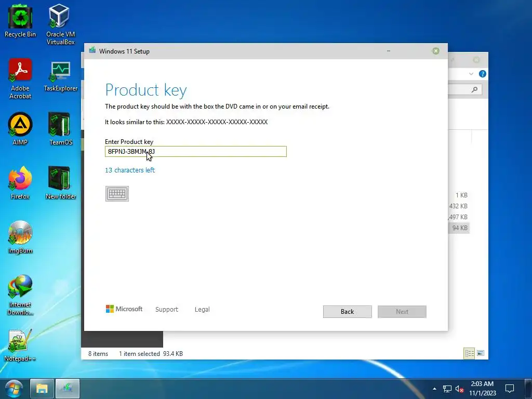Select Windows 11 Setup taskbar icon

67,389
